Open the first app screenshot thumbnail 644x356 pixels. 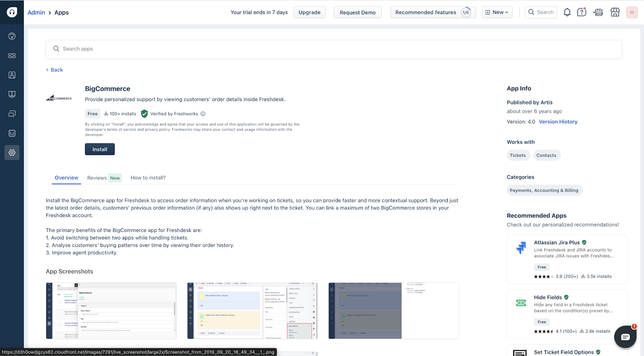[111, 310]
